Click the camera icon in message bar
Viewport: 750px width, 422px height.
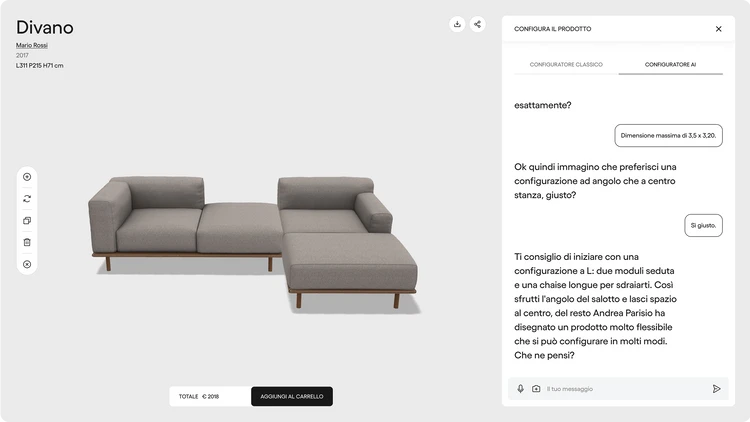coord(536,389)
